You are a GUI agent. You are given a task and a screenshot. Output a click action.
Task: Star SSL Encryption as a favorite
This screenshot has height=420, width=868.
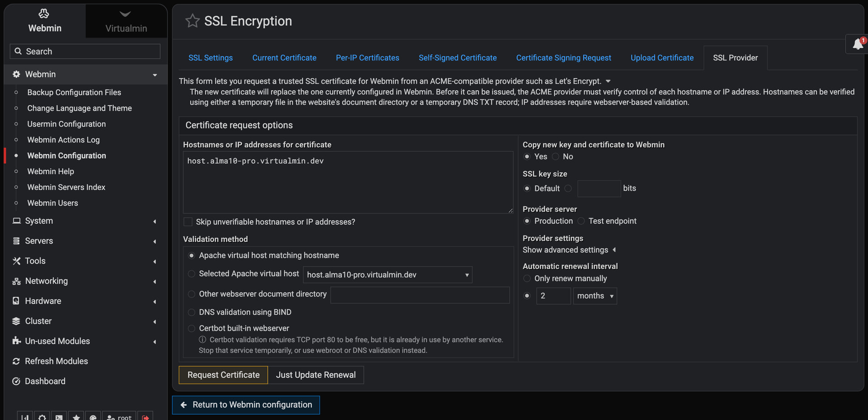pos(192,21)
